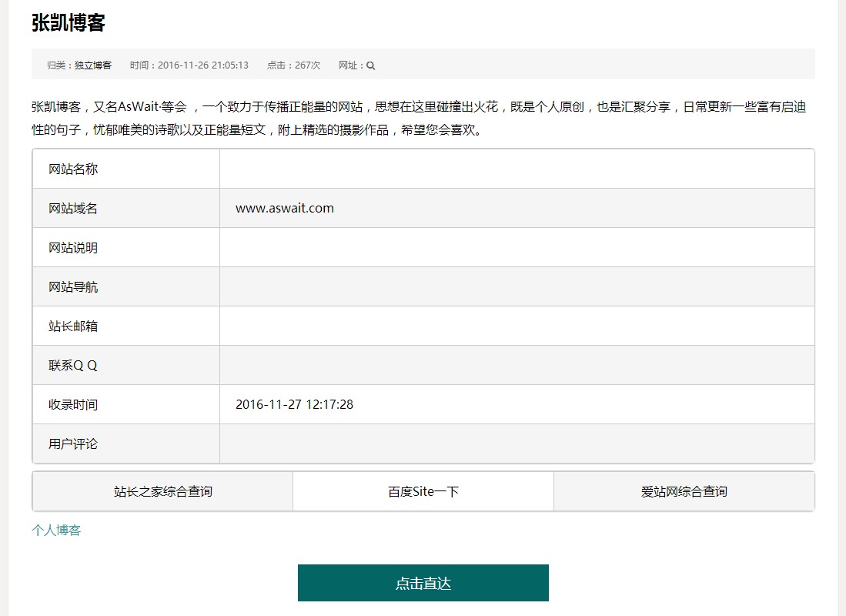
Task: Click the 网站导航 row label
Action: pyautogui.click(x=73, y=287)
